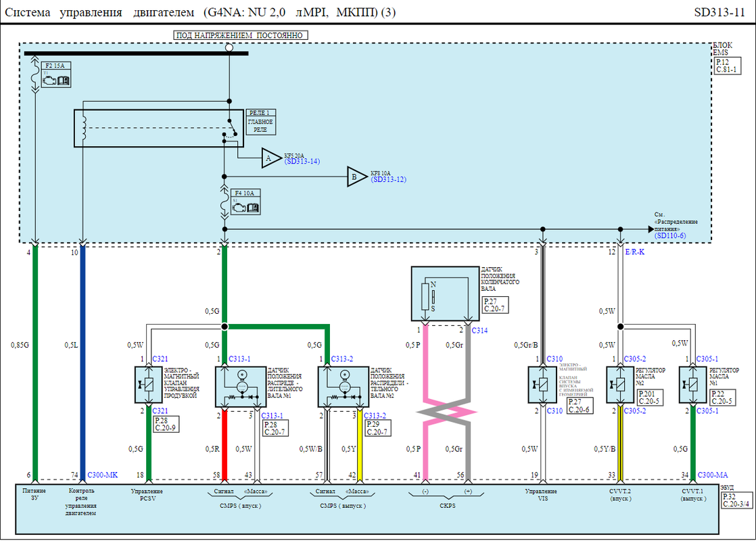Open the SD313-14 diagram link
Screen dimensions: 756x541
pos(302,162)
